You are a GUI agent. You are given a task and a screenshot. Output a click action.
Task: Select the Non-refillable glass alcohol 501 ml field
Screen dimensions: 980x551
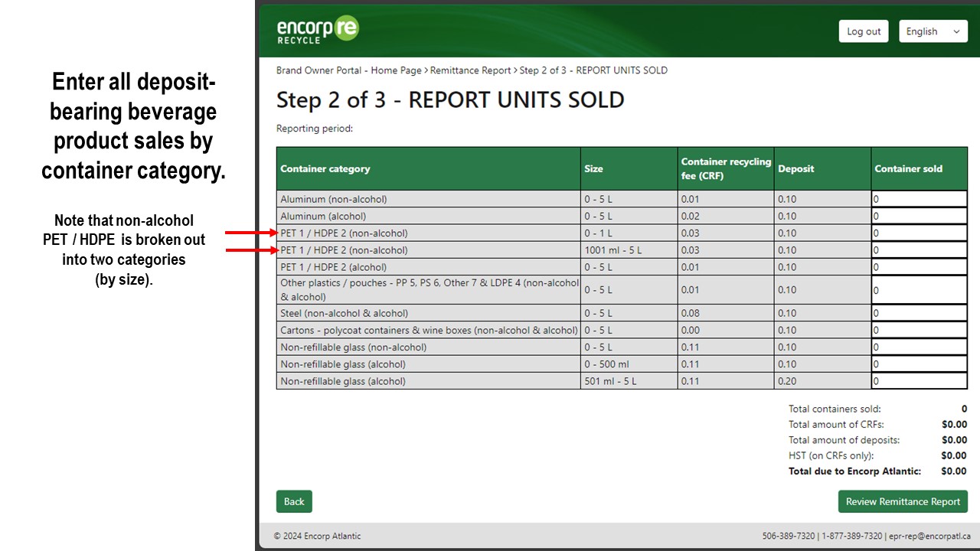click(919, 380)
